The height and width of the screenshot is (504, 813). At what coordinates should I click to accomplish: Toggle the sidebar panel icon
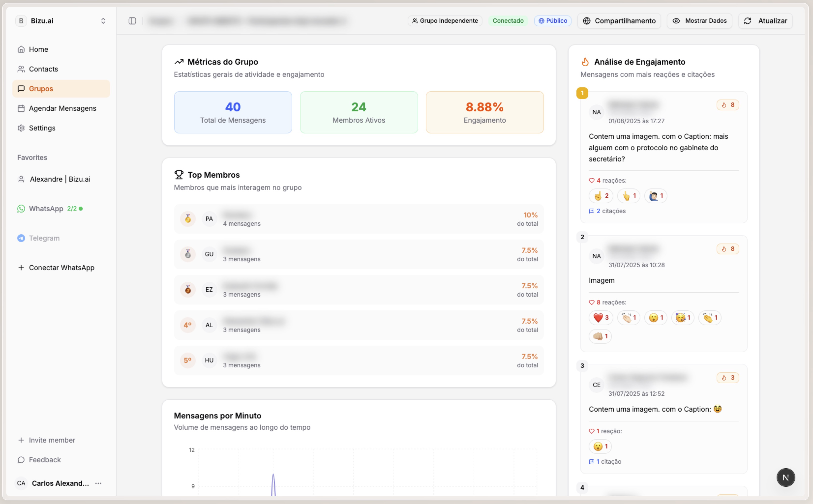tap(132, 21)
